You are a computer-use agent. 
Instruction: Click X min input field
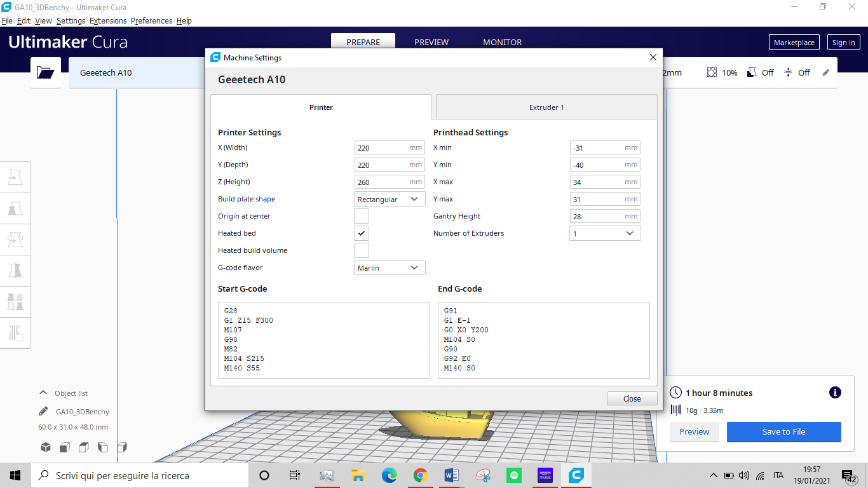pos(605,147)
